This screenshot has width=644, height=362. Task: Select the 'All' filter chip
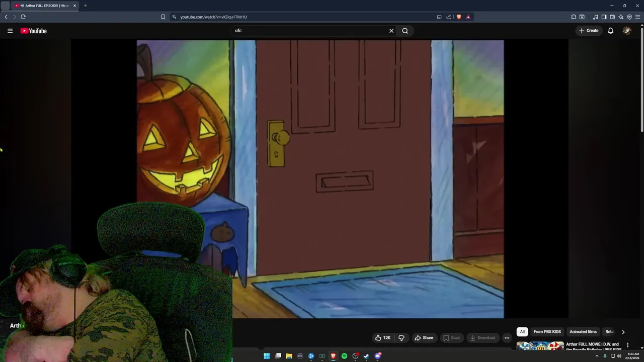522,332
